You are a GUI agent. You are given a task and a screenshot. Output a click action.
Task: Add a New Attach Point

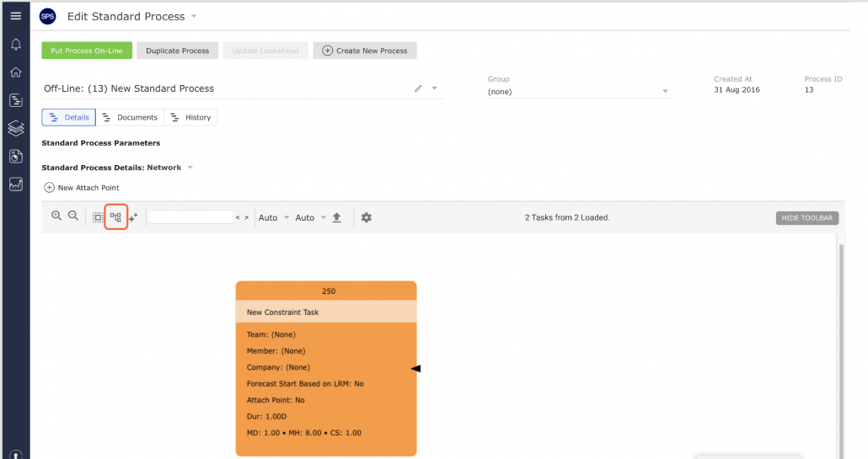[82, 188]
